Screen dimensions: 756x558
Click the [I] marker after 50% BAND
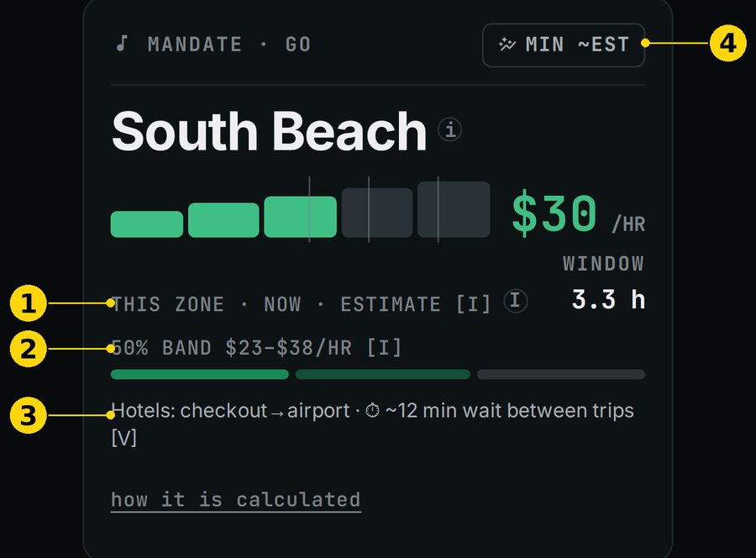point(384,348)
